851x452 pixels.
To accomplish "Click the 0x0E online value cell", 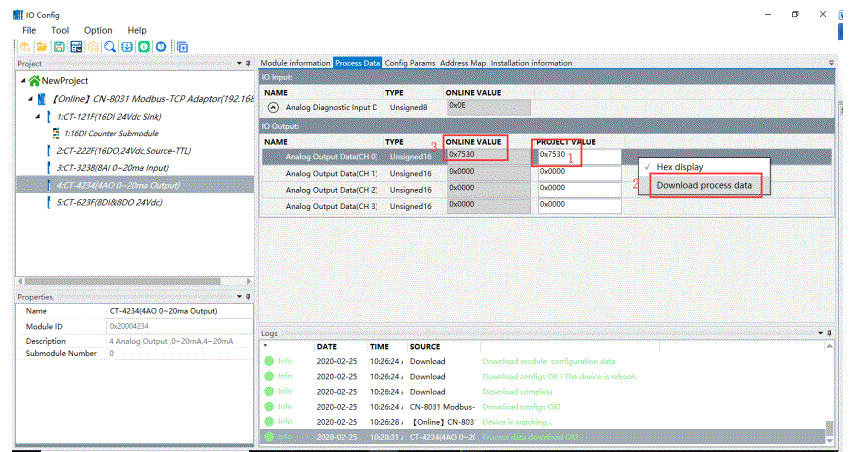I will click(488, 107).
